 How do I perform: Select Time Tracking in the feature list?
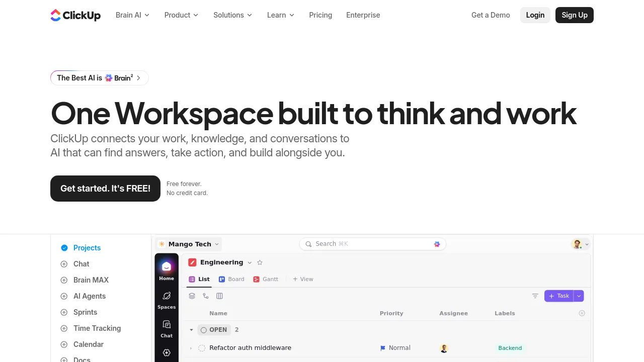pos(91,328)
